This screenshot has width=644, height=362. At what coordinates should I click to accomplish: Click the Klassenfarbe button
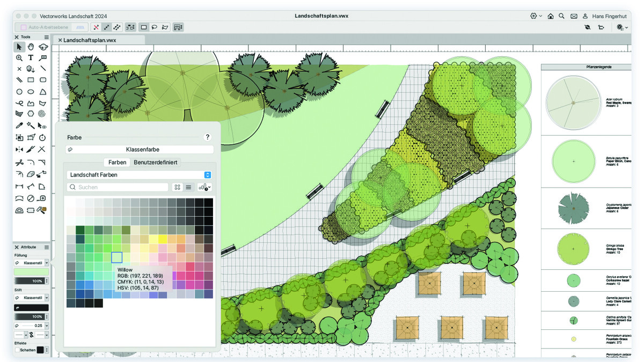pos(140,150)
